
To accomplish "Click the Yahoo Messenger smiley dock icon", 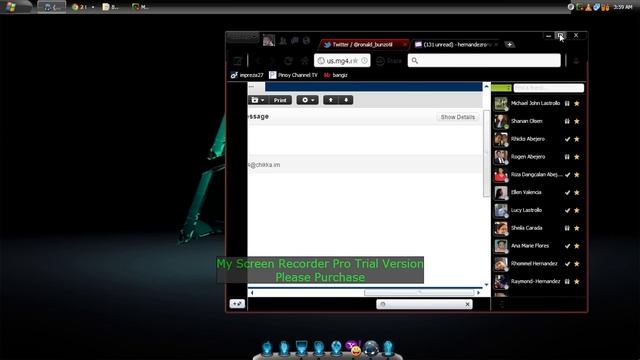I will [354, 348].
